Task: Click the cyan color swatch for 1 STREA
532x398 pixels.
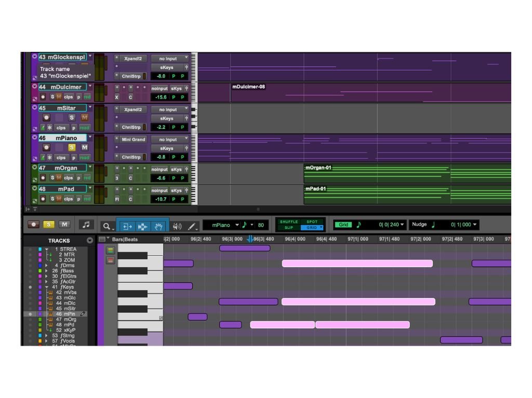Action: pos(40,249)
